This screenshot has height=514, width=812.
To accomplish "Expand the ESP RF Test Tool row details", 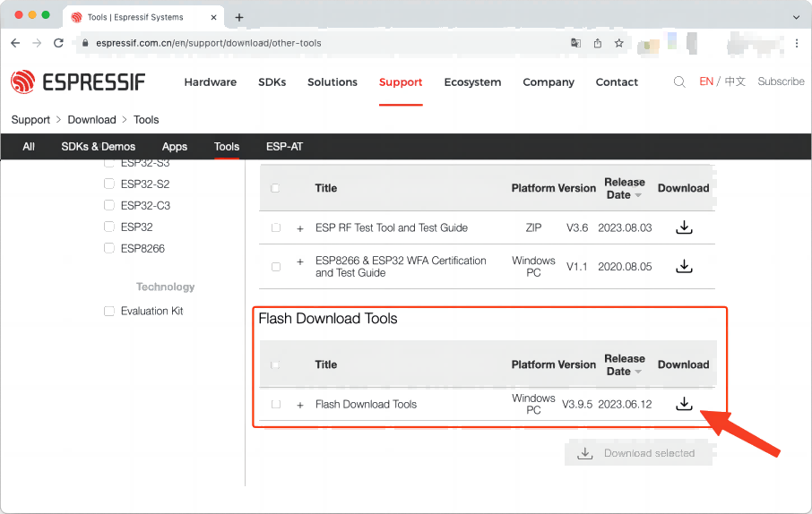I will 300,228.
